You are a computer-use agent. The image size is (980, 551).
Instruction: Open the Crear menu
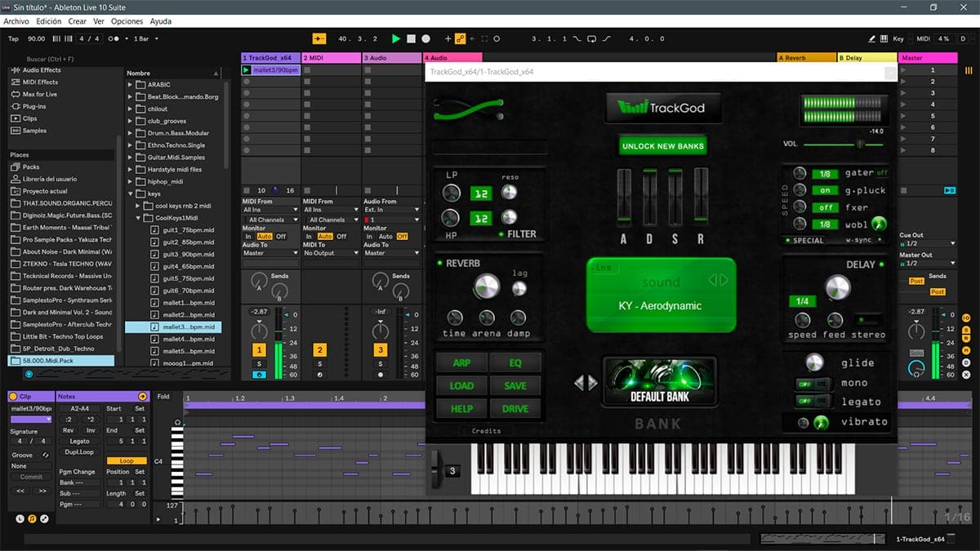[77, 21]
